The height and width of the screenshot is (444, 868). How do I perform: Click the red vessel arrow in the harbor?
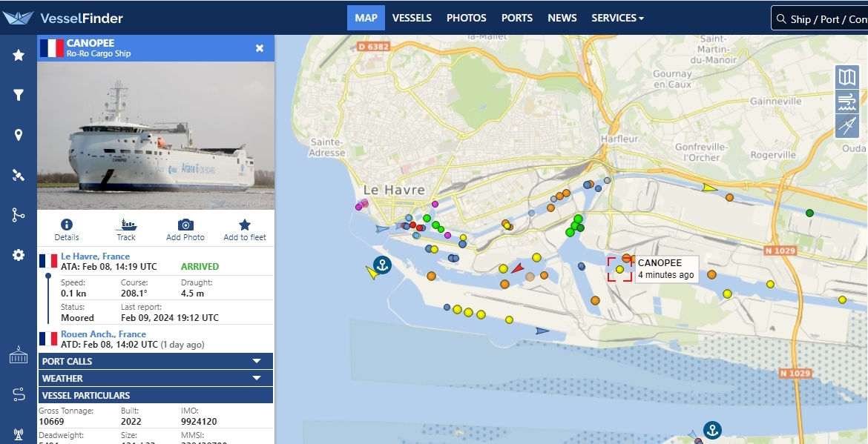coord(518,268)
